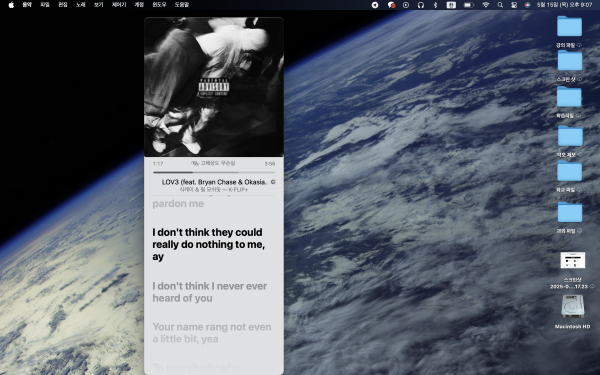
Task: Click the headphones icon in menu bar
Action: click(421, 5)
